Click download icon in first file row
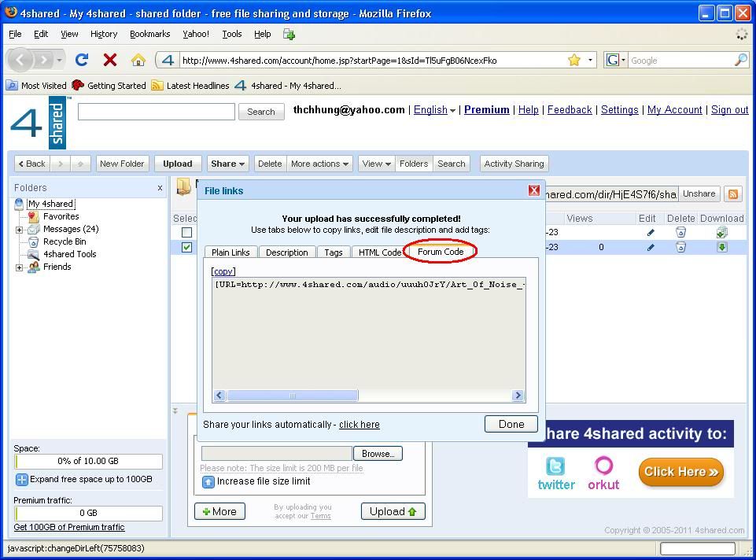Image resolution: width=756 pixels, height=560 pixels. [721, 232]
